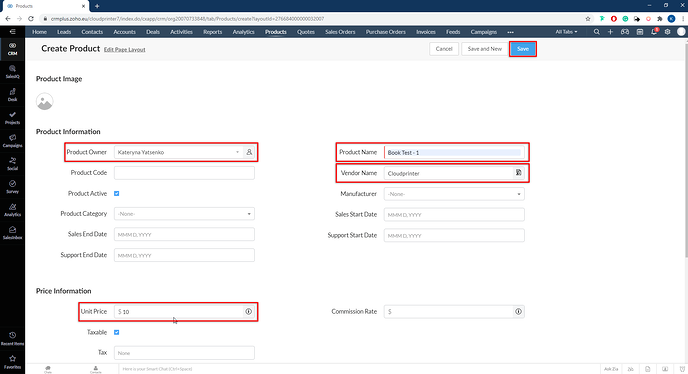The height and width of the screenshot is (374, 688).
Task: Open CRM setup gear icon
Action: (x=667, y=32)
